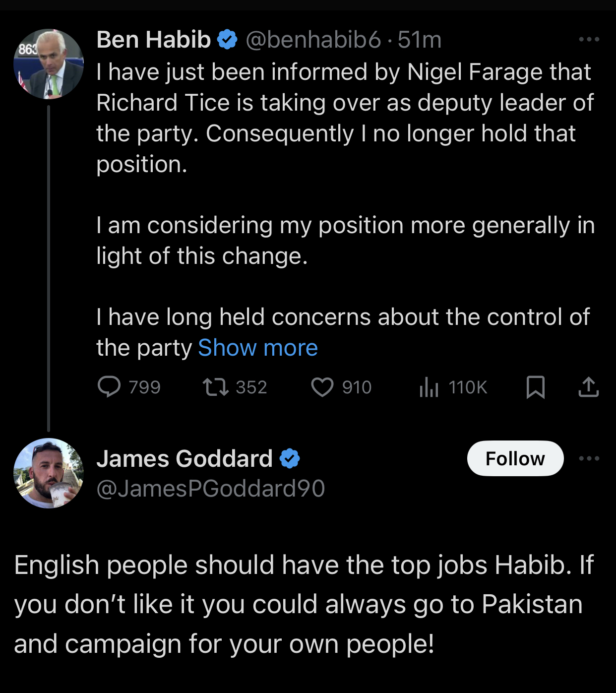
Task: Tap the James Goddard display name
Action: tap(185, 458)
